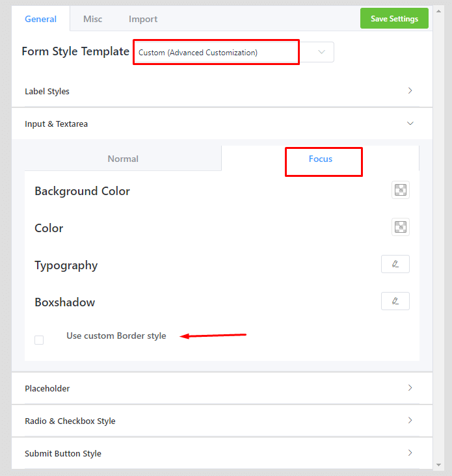Click the Placeholder chevron arrow

(x=410, y=388)
